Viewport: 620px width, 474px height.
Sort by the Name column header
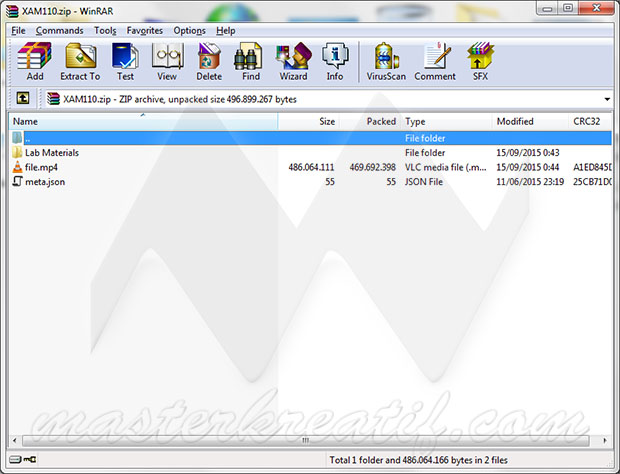143,121
